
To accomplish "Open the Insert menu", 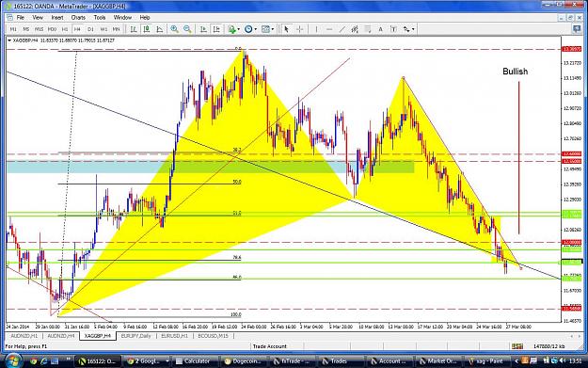I will tap(57, 17).
